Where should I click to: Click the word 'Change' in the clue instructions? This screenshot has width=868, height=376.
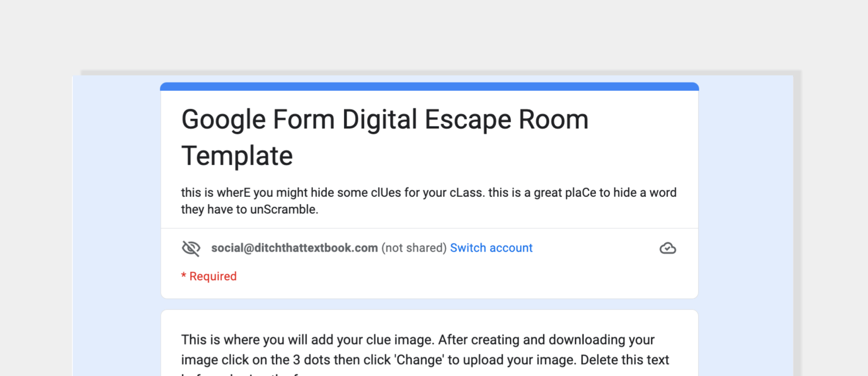click(419, 360)
